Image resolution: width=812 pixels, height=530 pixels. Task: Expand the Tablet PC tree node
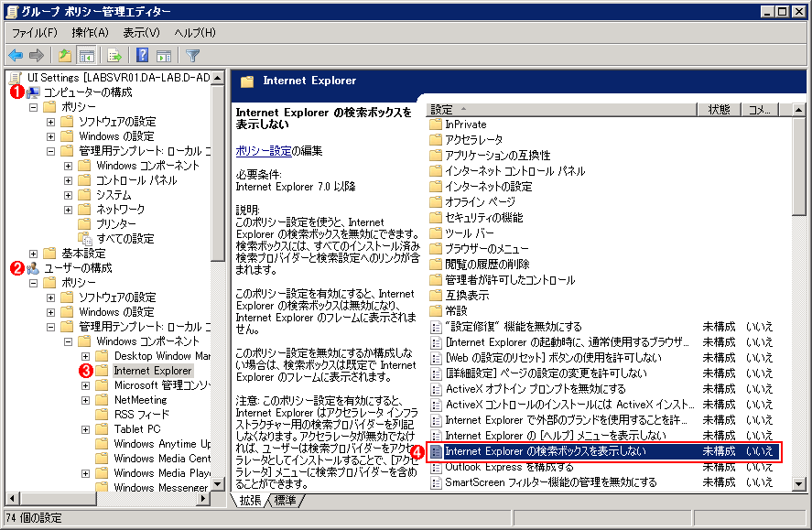coord(85,429)
